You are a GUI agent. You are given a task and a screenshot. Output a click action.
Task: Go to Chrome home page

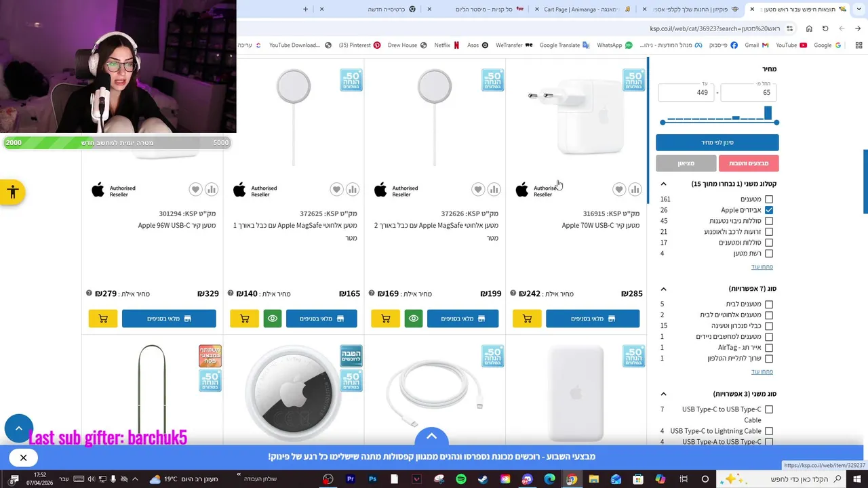[809, 28]
